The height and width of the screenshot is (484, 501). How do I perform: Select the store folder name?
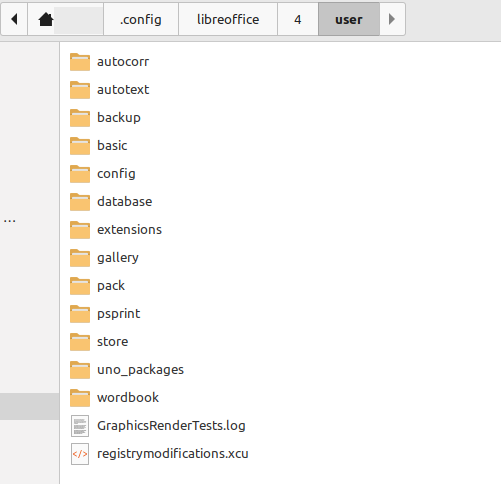pyautogui.click(x=112, y=342)
